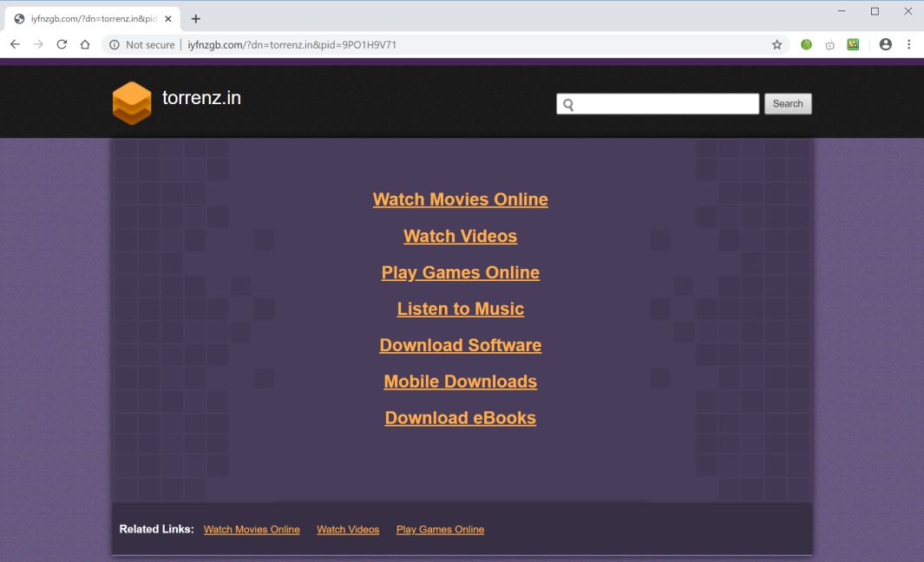Open the Play Games Online main link
Screen dimensions: 924x562
pyautogui.click(x=460, y=272)
